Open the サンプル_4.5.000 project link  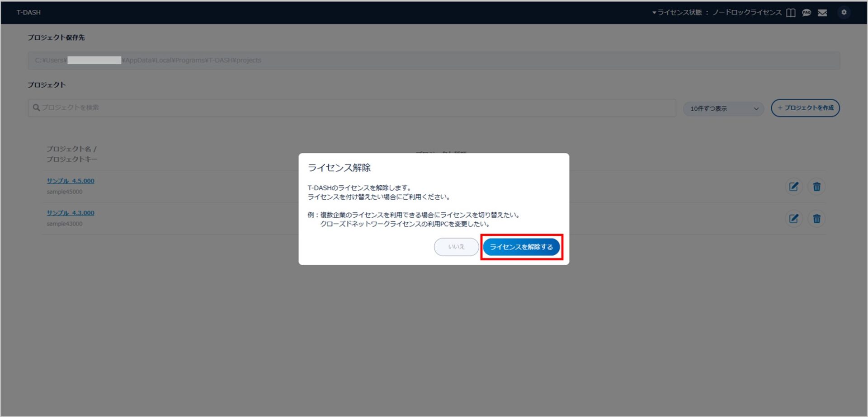71,181
